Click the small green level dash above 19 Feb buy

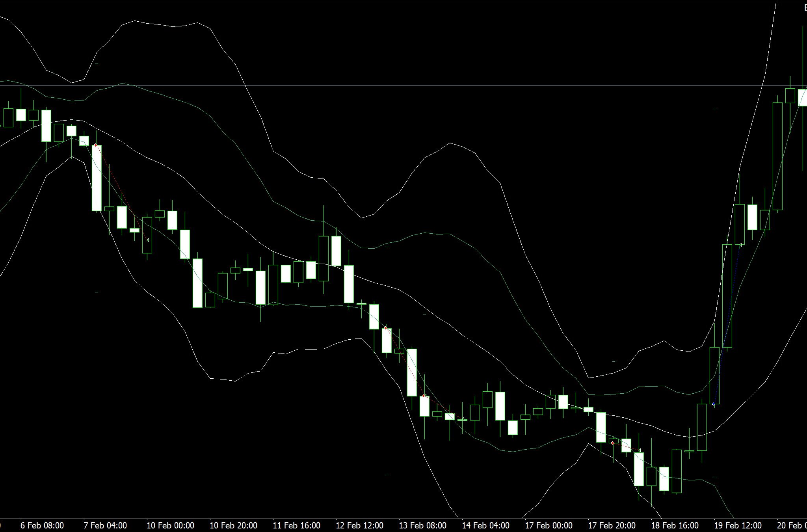715,109
